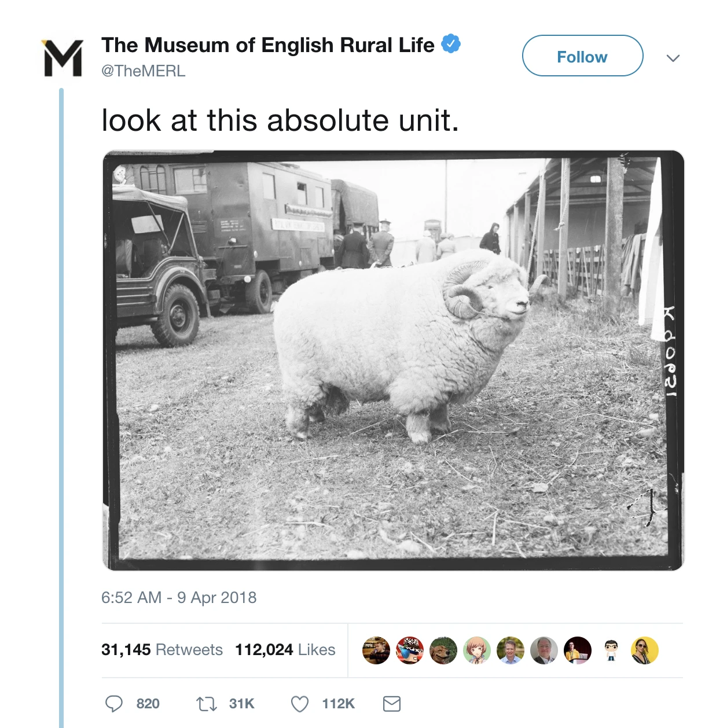Image resolution: width=727 pixels, height=728 pixels.
Task: Click the @TheMERL handle
Action: coord(143,71)
